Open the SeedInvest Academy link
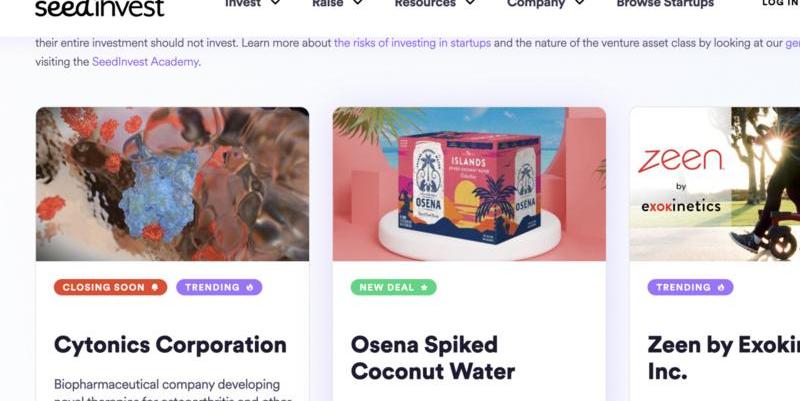800x401 pixels. (145, 62)
